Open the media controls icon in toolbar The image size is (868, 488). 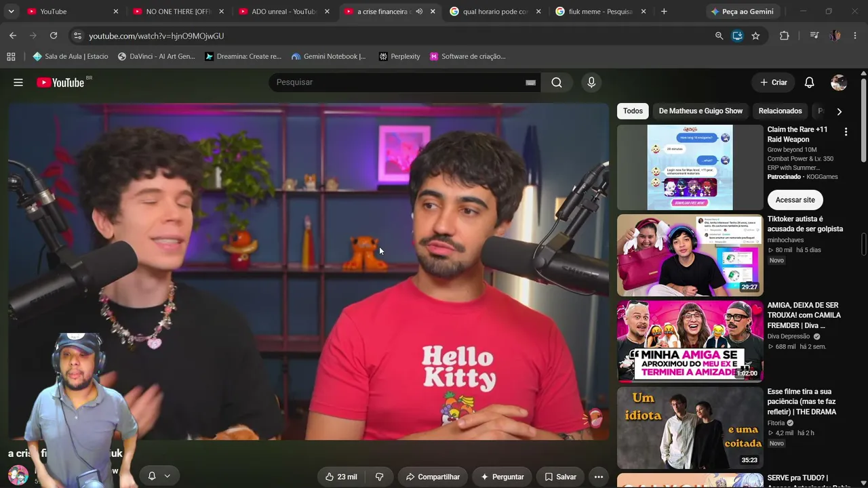tap(814, 35)
